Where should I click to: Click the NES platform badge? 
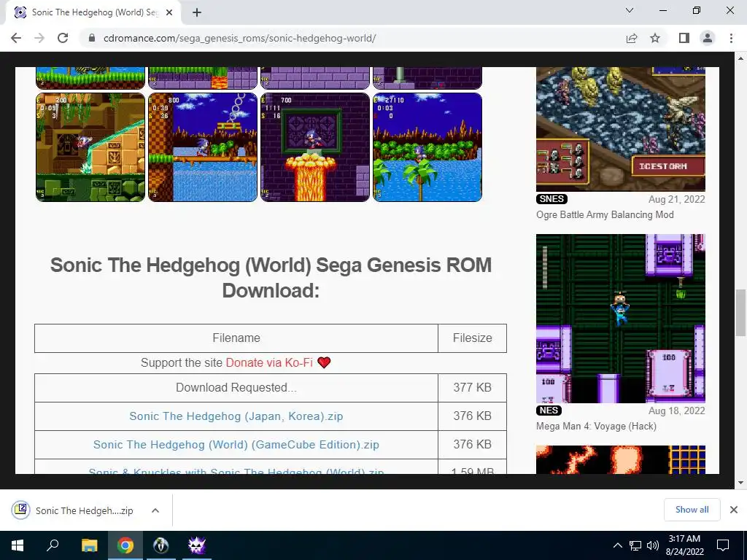click(549, 411)
